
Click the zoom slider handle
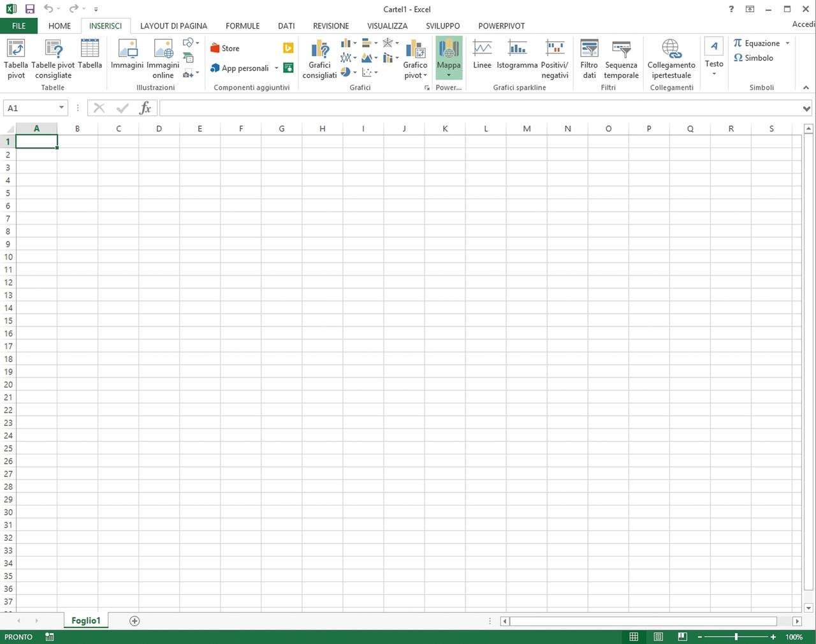(x=736, y=636)
